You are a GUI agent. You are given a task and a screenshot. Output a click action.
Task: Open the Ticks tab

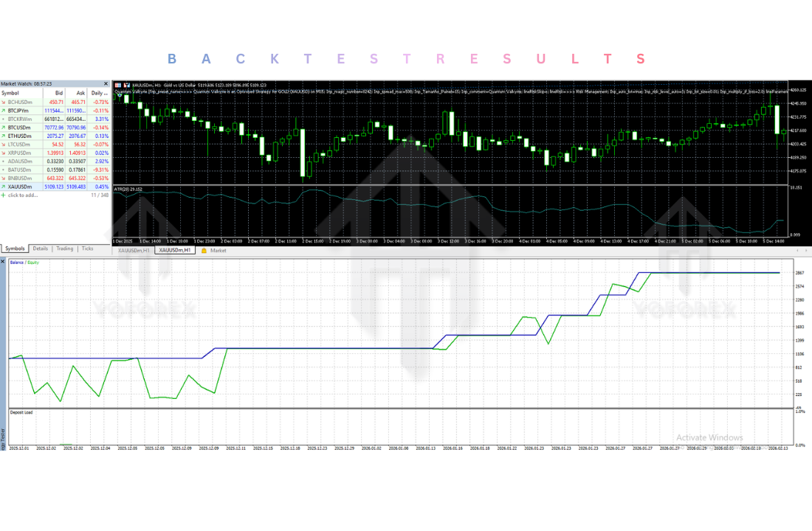coord(88,249)
